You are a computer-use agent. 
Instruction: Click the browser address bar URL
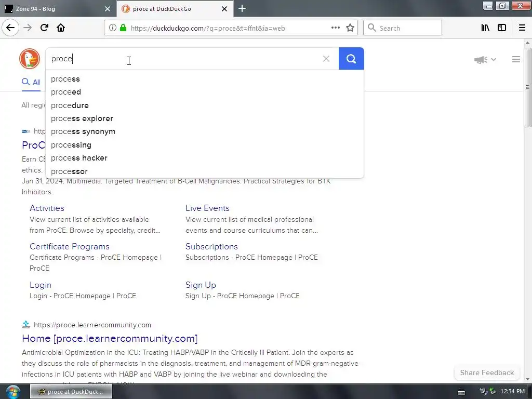[x=208, y=28]
